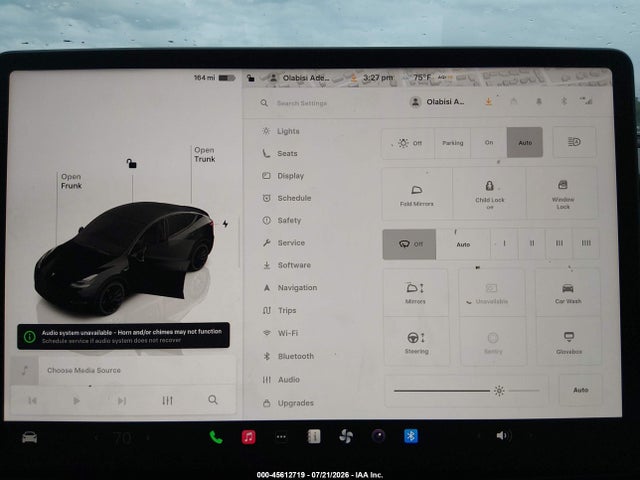This screenshot has width=640, height=480.
Task: Set wipers to Auto
Action: [463, 244]
